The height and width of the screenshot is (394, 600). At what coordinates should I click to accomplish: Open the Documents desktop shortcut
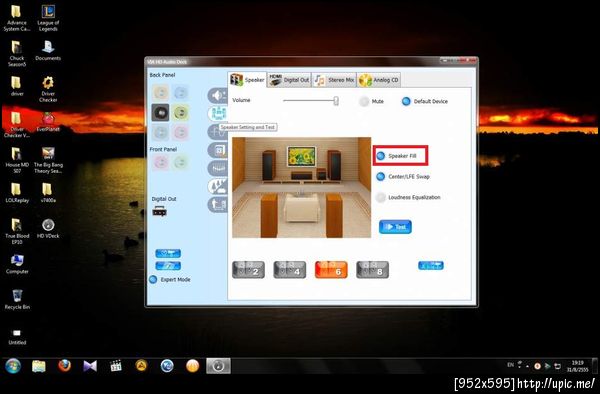[x=48, y=51]
